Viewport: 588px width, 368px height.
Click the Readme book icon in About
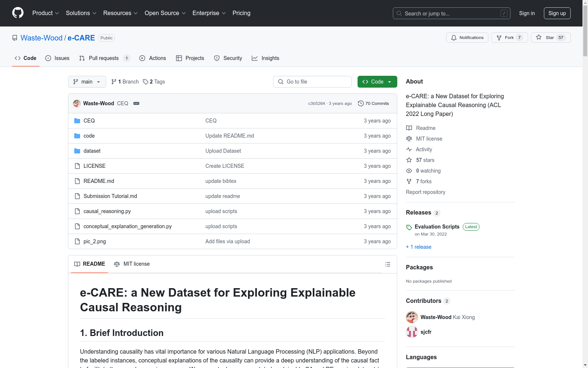[x=409, y=128]
